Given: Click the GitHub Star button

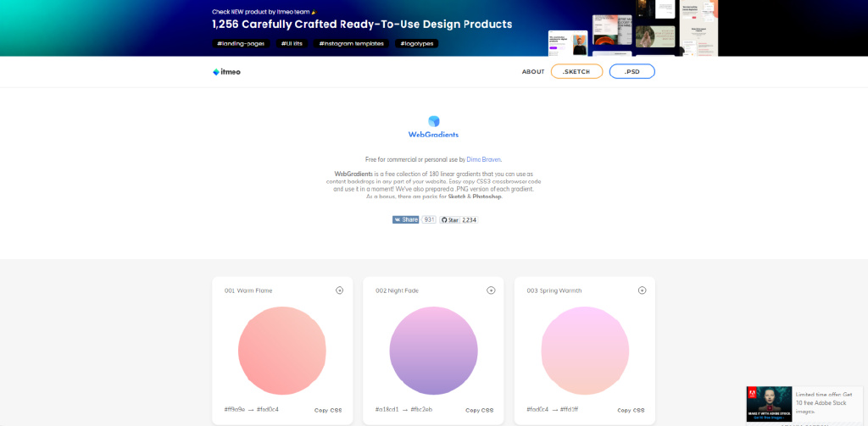Looking at the screenshot, I should tap(449, 219).
